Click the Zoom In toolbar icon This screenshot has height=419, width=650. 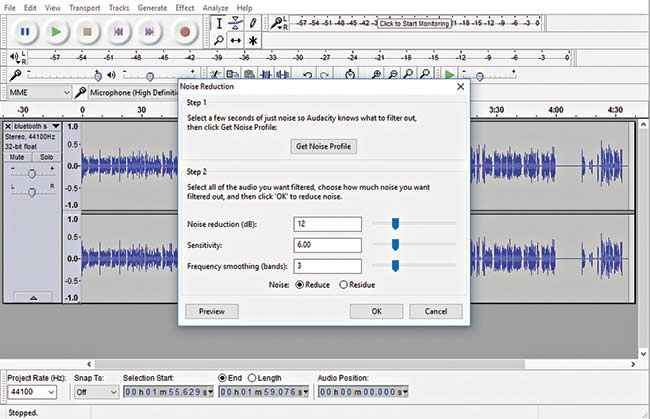tap(376, 75)
